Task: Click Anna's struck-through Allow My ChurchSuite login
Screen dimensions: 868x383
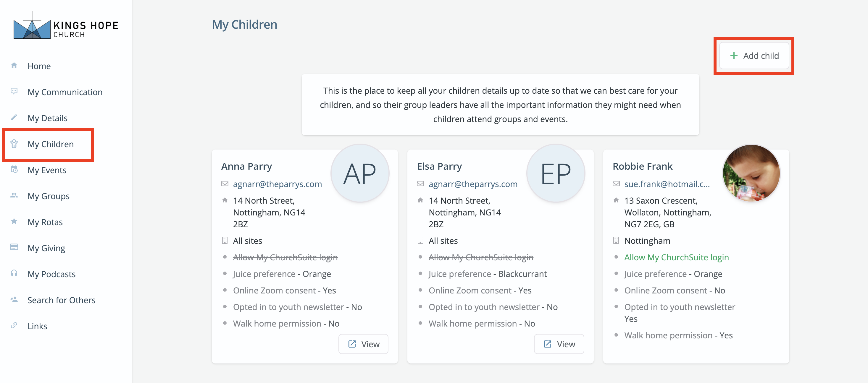Action: 285,257
